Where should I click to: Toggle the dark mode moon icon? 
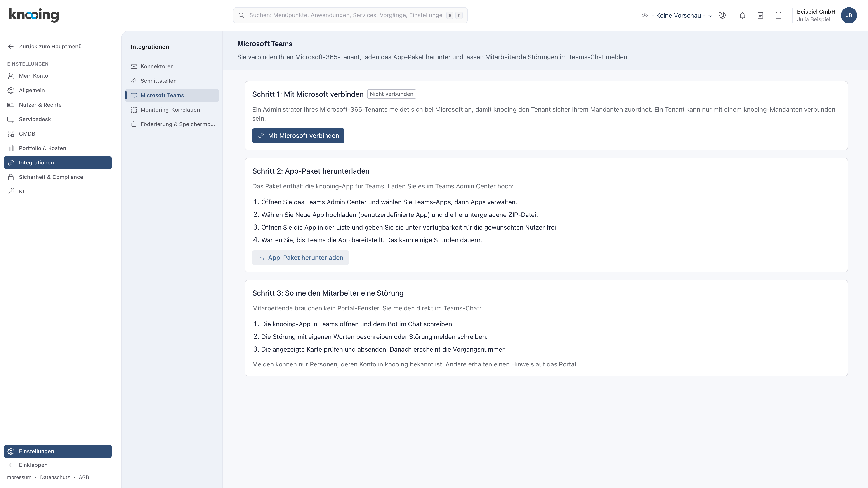tap(722, 15)
